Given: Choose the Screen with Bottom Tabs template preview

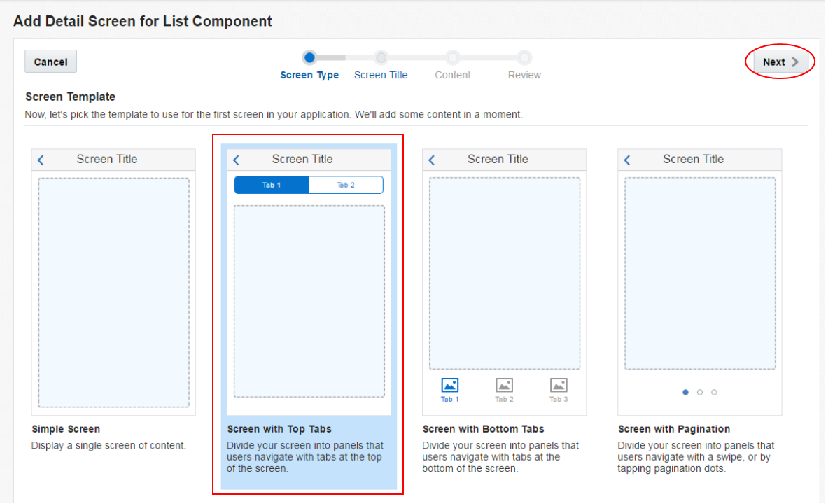Looking at the screenshot, I should pos(504,282).
